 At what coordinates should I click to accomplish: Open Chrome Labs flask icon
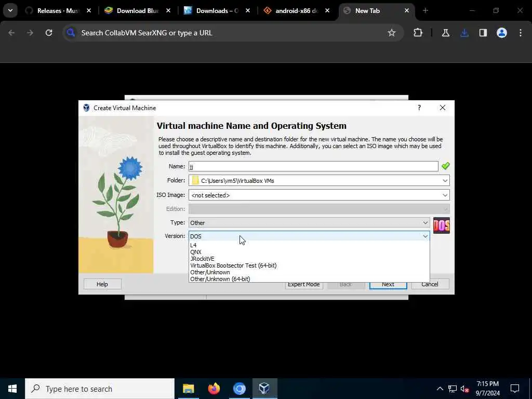446,33
